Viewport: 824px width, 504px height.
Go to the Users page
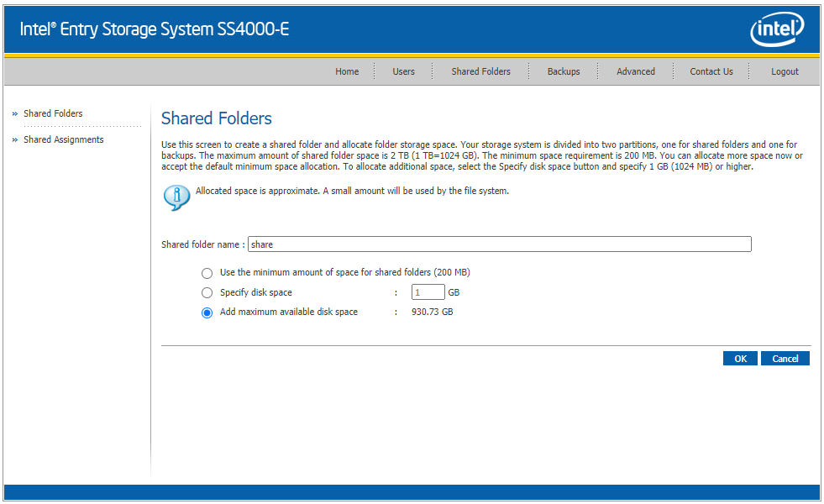point(403,71)
